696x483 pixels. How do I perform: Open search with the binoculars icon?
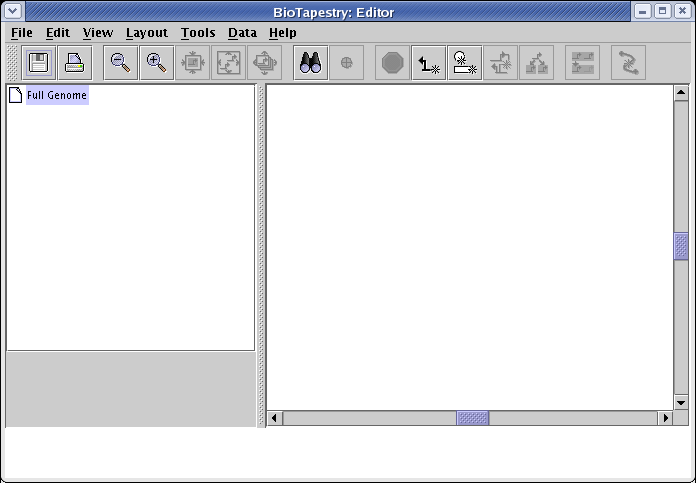[310, 63]
